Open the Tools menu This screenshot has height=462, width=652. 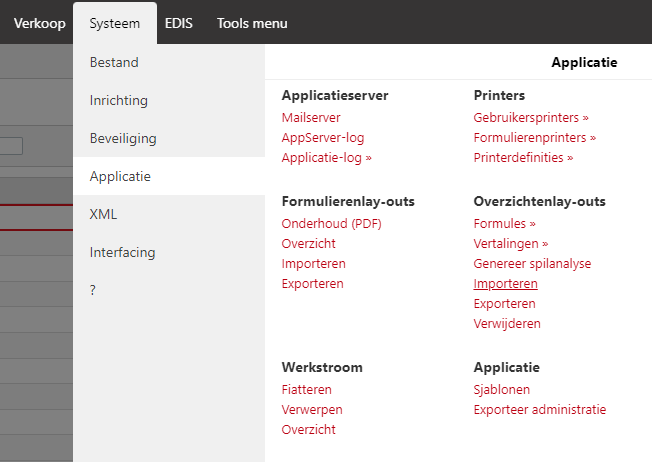pos(252,23)
